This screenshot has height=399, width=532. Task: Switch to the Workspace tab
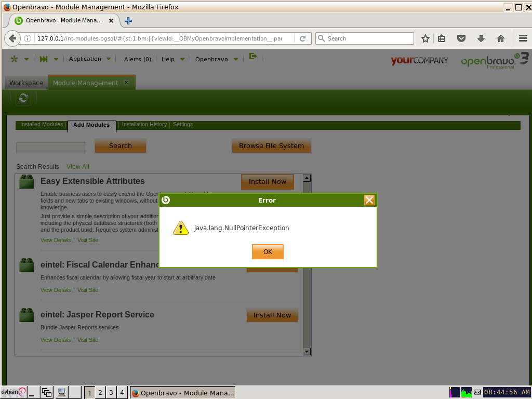point(26,83)
